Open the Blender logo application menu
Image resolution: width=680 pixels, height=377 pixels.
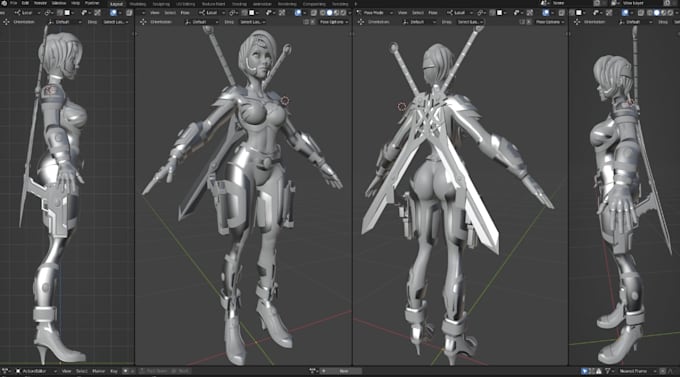pyautogui.click(x=4, y=3)
